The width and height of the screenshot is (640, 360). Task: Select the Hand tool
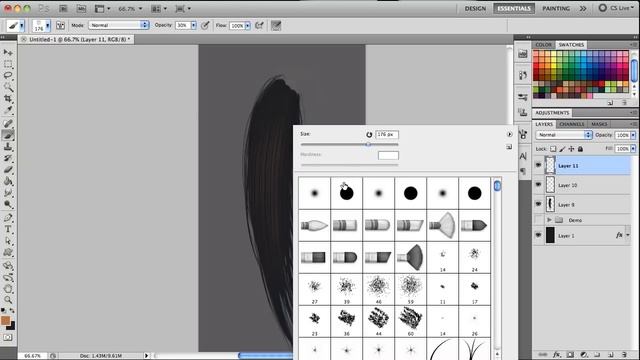8,289
